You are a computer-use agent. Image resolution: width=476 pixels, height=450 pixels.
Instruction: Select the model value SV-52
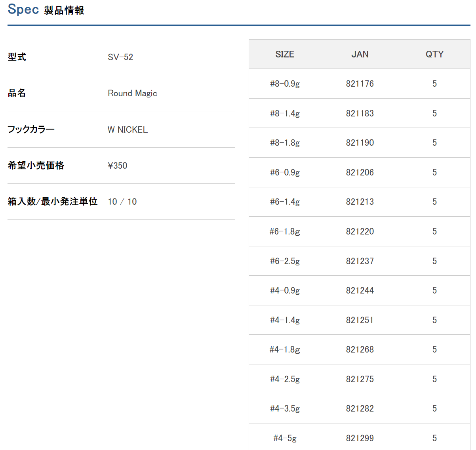click(x=120, y=57)
